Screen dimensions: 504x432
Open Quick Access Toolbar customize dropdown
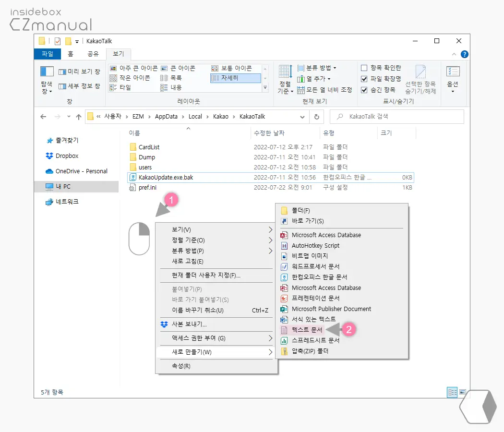pos(77,41)
